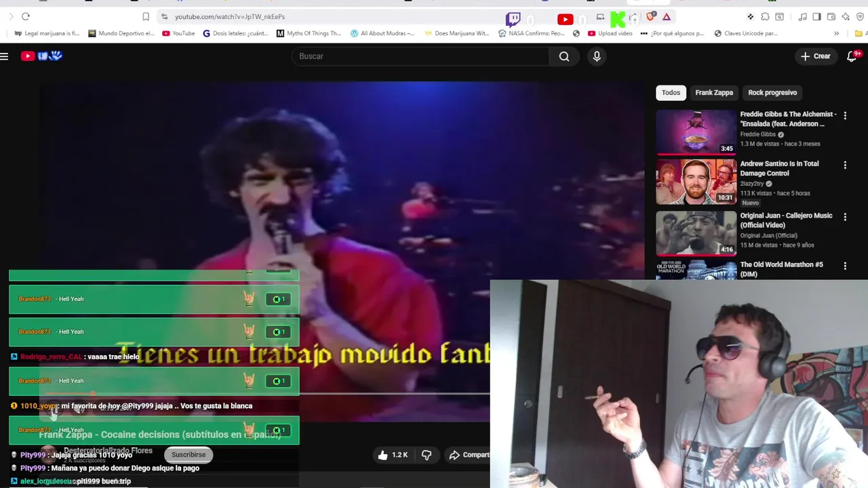Screen dimensions: 868x488
Task: Open the 'Does Marijuana Wit...' bookmark
Action: (x=456, y=33)
